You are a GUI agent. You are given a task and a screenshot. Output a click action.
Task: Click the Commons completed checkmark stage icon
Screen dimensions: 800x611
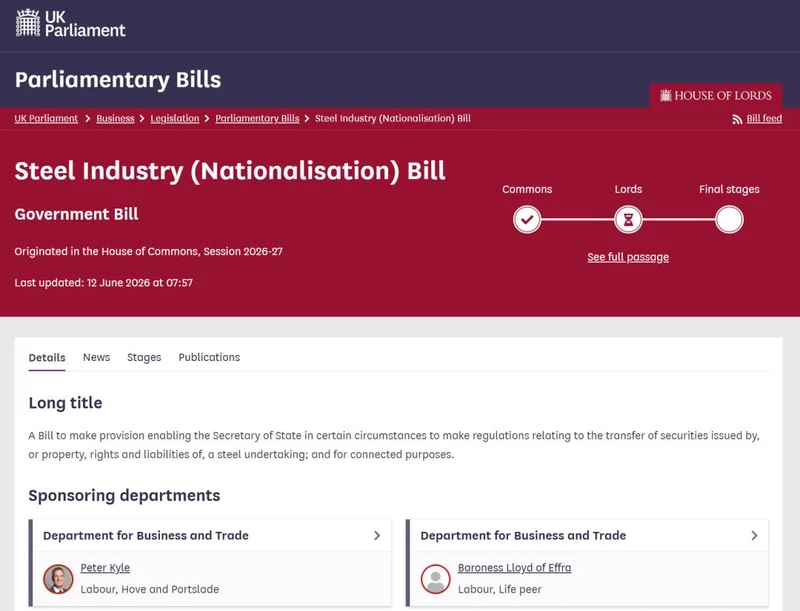[527, 219]
